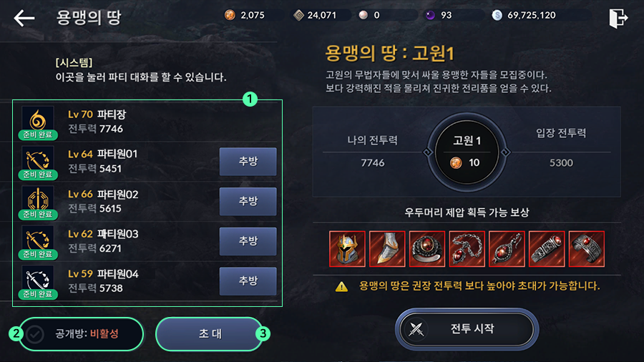This screenshot has width=644, height=362.
Task: Tap the purple orb currency icon
Action: [x=430, y=15]
